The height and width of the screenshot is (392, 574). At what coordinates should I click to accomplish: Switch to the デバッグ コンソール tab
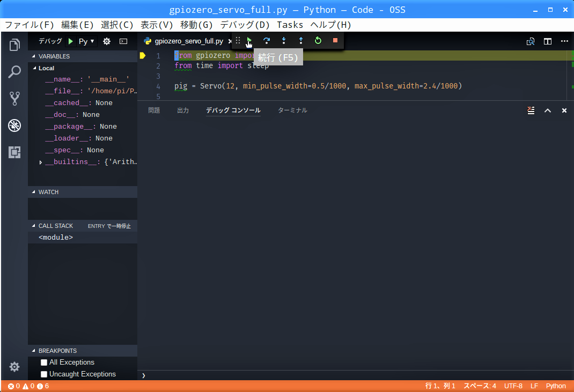pos(233,110)
